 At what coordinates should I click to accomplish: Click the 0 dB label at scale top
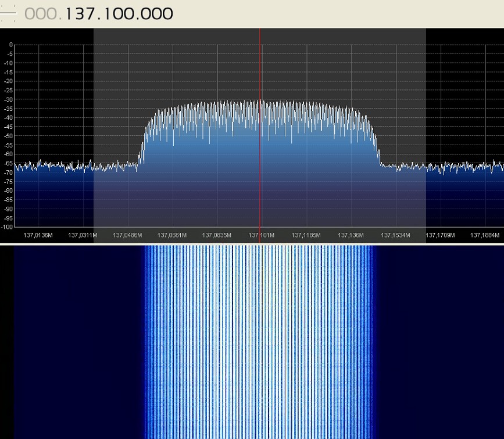click(11, 45)
